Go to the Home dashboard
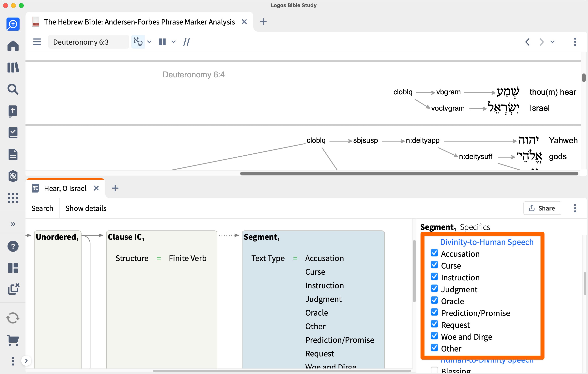Image resolution: width=588 pixels, height=374 pixels. 13,46
